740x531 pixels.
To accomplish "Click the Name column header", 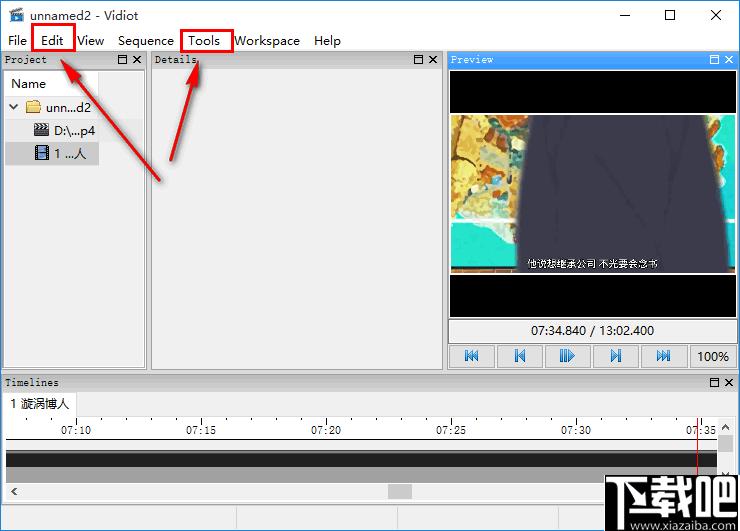I will coord(52,84).
